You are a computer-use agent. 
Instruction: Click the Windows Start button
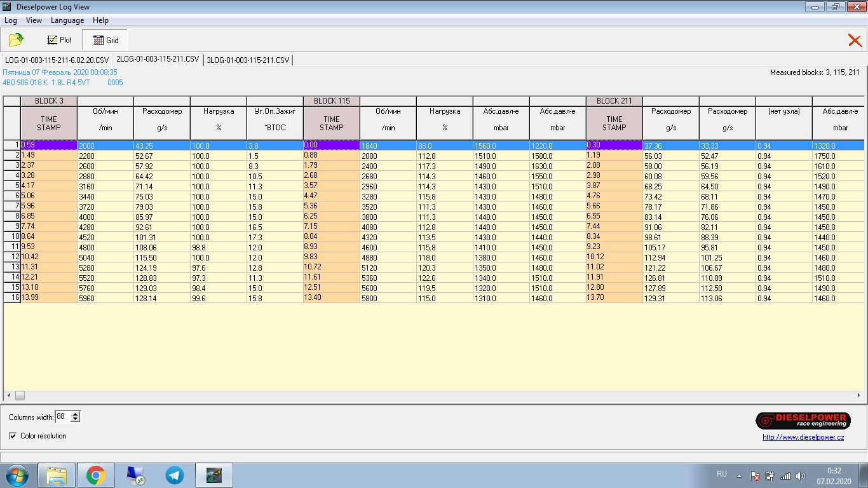click(16, 475)
